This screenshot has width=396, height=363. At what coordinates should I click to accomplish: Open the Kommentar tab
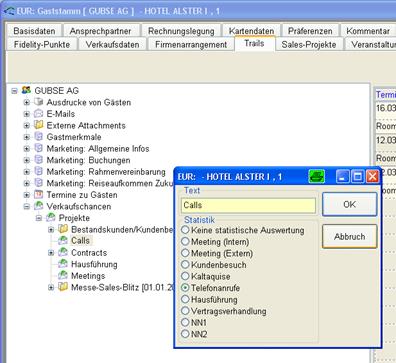[368, 31]
